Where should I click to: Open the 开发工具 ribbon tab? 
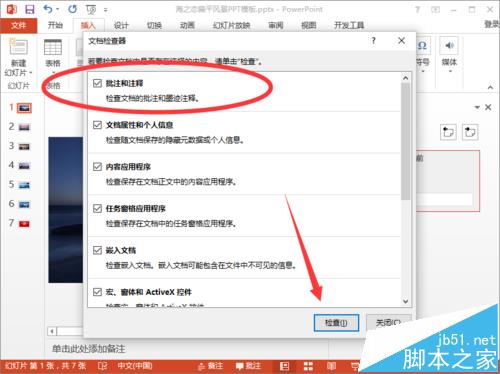point(349,25)
